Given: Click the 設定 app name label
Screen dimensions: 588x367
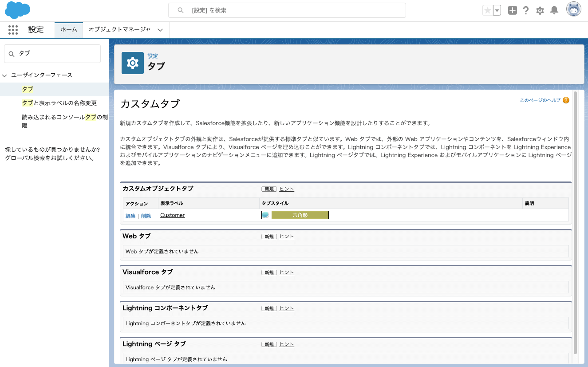Looking at the screenshot, I should (x=36, y=30).
